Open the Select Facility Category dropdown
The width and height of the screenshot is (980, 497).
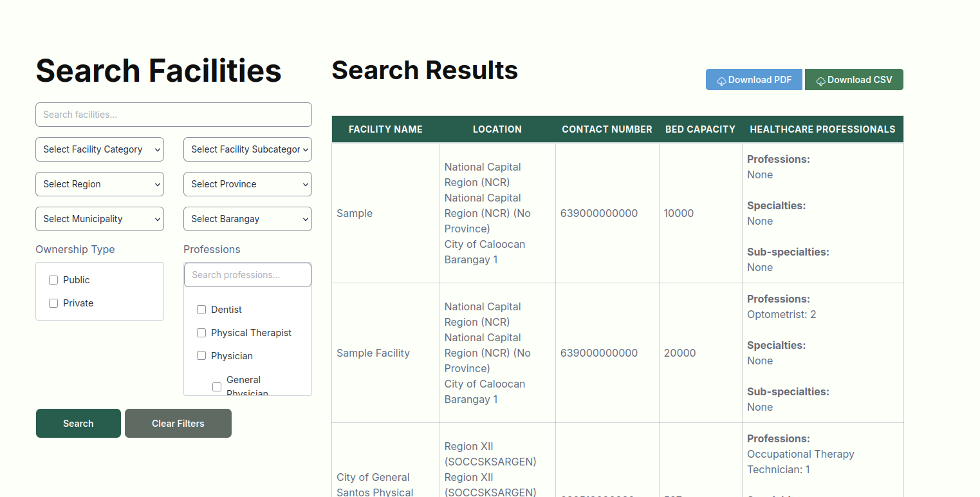pyautogui.click(x=100, y=149)
